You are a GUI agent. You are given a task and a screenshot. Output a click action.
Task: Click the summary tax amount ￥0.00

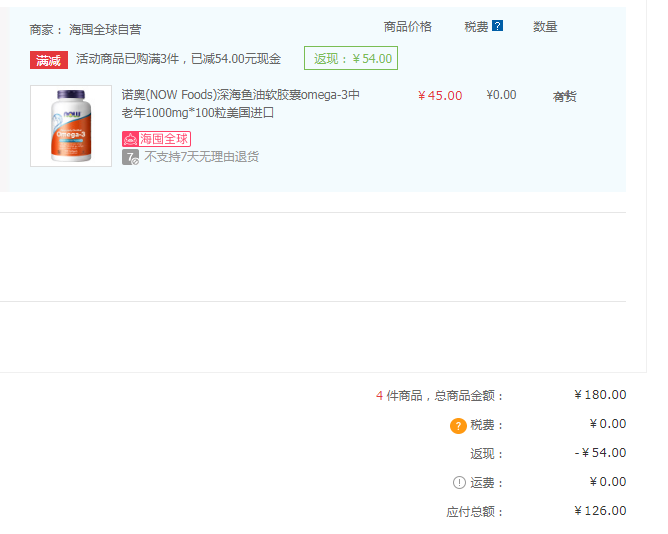(x=608, y=424)
